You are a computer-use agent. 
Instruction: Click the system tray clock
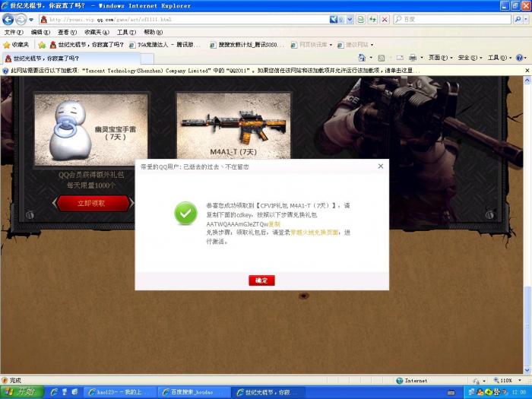[x=519, y=393]
